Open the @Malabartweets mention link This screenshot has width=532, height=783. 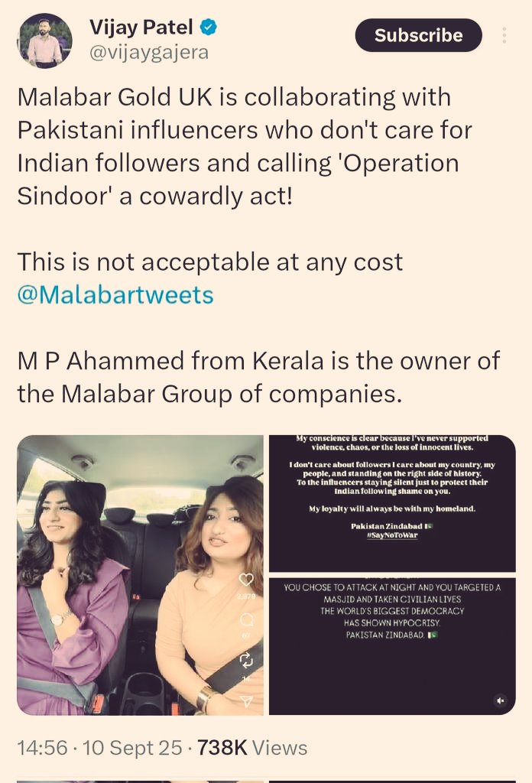pos(115,294)
